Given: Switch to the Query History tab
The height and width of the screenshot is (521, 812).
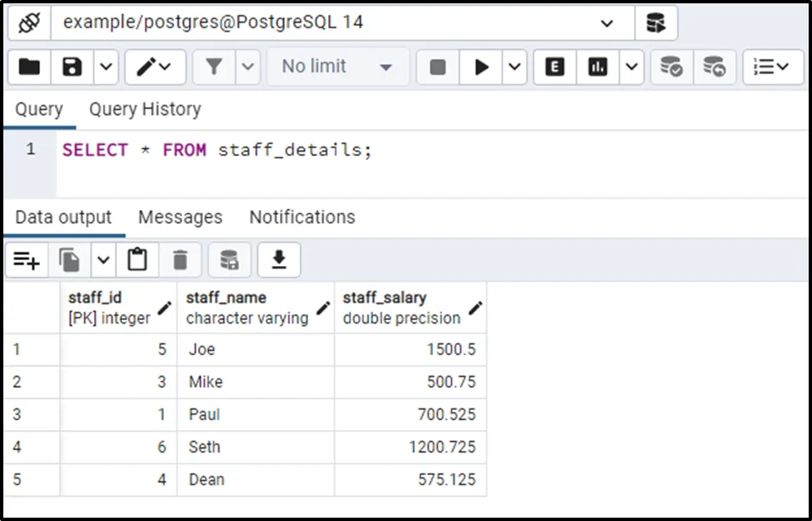Looking at the screenshot, I should [x=145, y=109].
